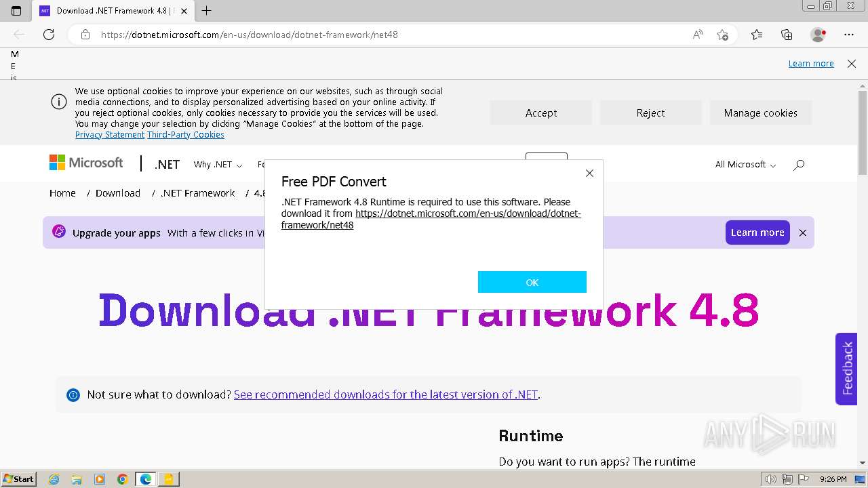Open the site search magnifier
868x488 pixels.
(799, 164)
